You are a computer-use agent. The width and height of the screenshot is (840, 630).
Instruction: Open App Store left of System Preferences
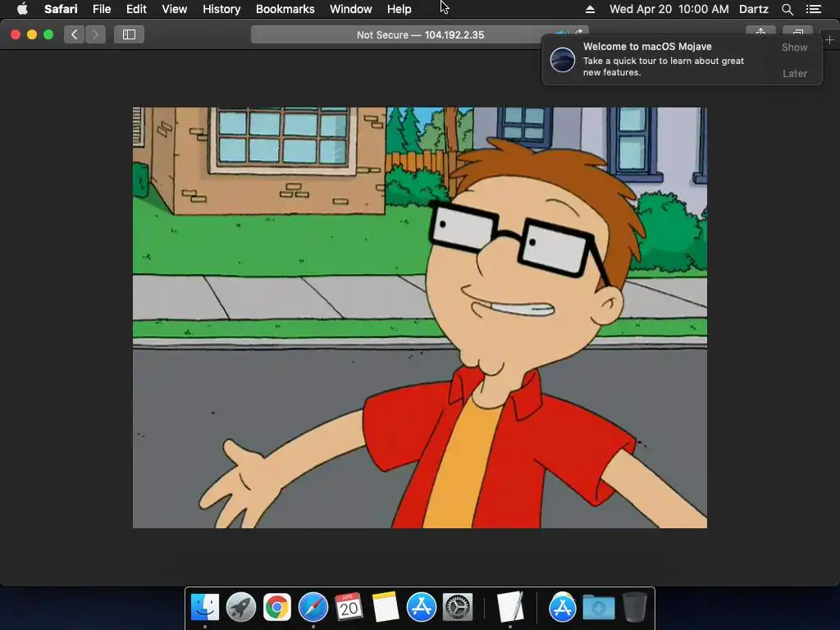point(421,608)
